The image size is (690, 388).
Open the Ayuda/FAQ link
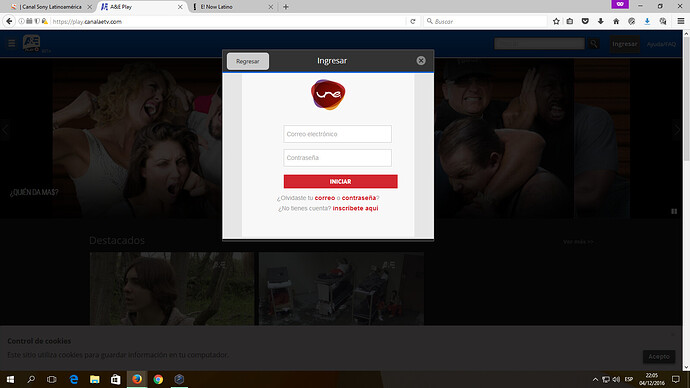(x=661, y=44)
